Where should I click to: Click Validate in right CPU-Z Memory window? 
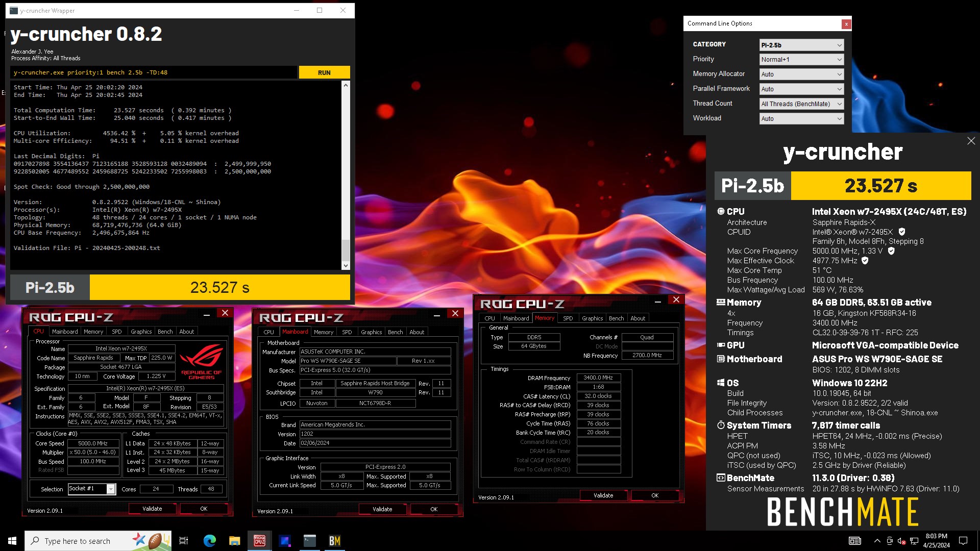coord(603,495)
